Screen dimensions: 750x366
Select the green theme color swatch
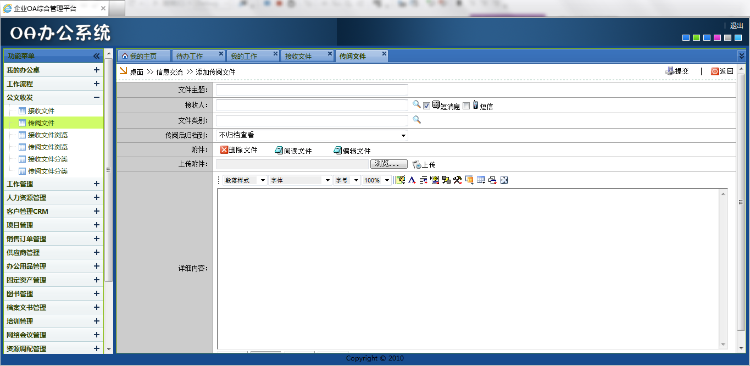point(696,38)
